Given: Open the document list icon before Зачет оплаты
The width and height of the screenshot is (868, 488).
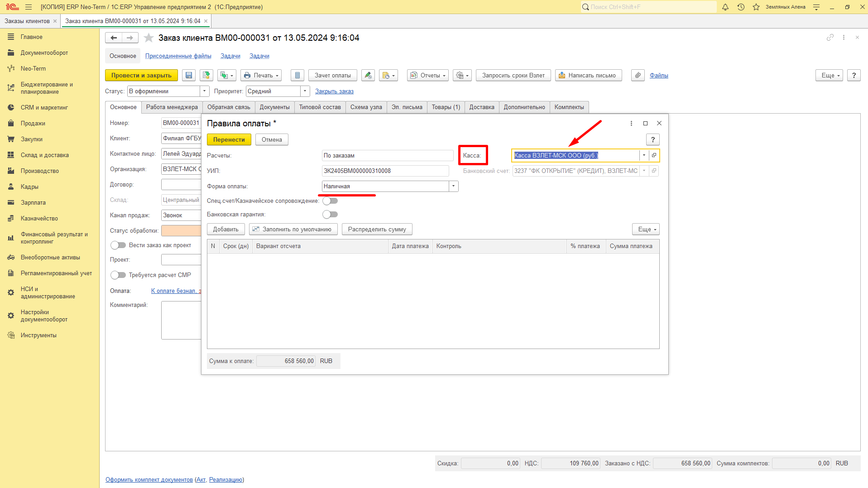Looking at the screenshot, I should 297,76.
